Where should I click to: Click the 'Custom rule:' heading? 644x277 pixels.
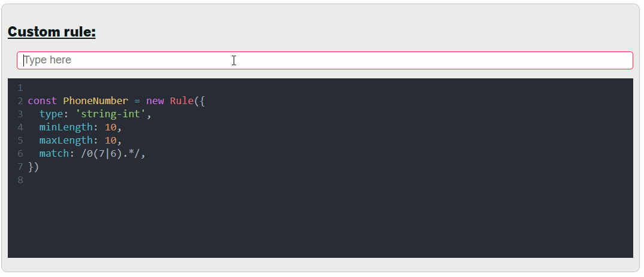coord(52,32)
